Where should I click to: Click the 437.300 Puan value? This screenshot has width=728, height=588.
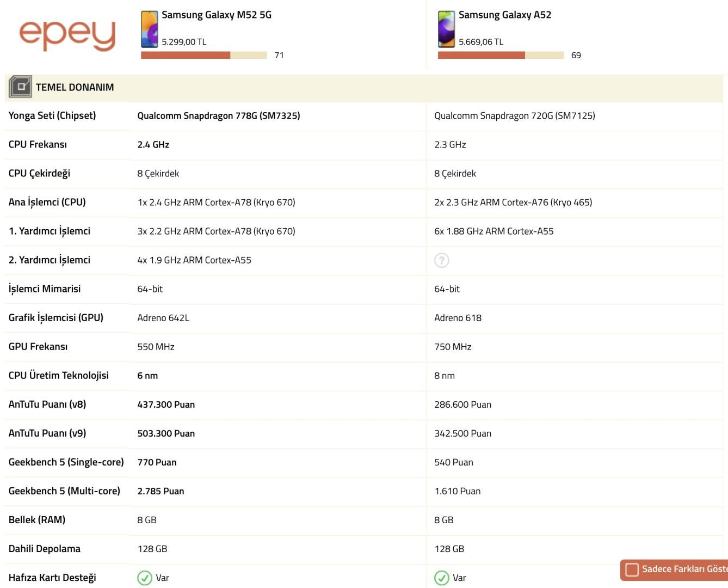[x=166, y=404]
